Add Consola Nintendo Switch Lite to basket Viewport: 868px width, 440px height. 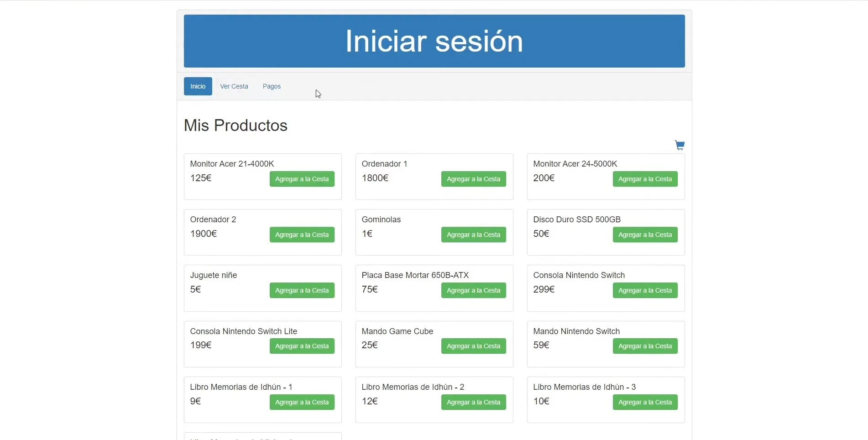[x=302, y=346]
